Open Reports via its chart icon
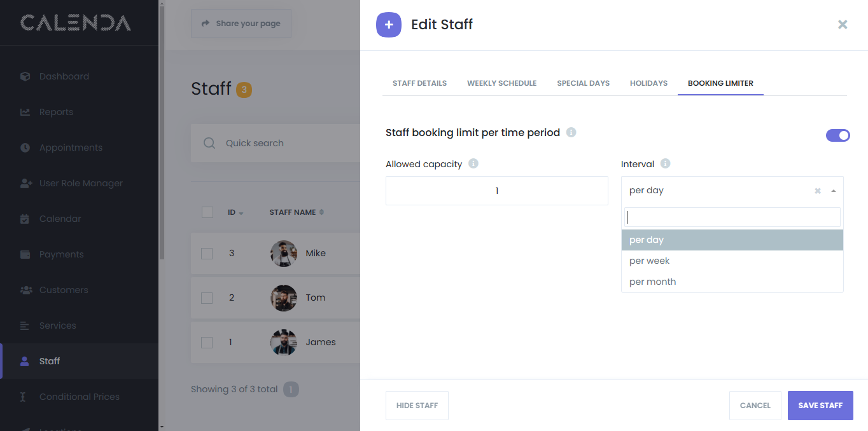This screenshot has height=431, width=868. point(25,112)
